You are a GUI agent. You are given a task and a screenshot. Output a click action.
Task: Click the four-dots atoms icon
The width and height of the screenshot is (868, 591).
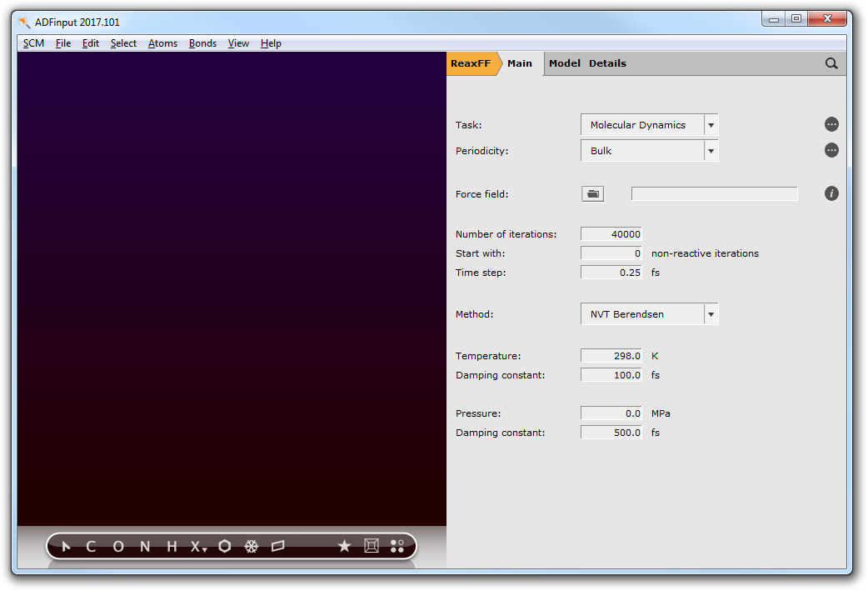pyautogui.click(x=397, y=547)
